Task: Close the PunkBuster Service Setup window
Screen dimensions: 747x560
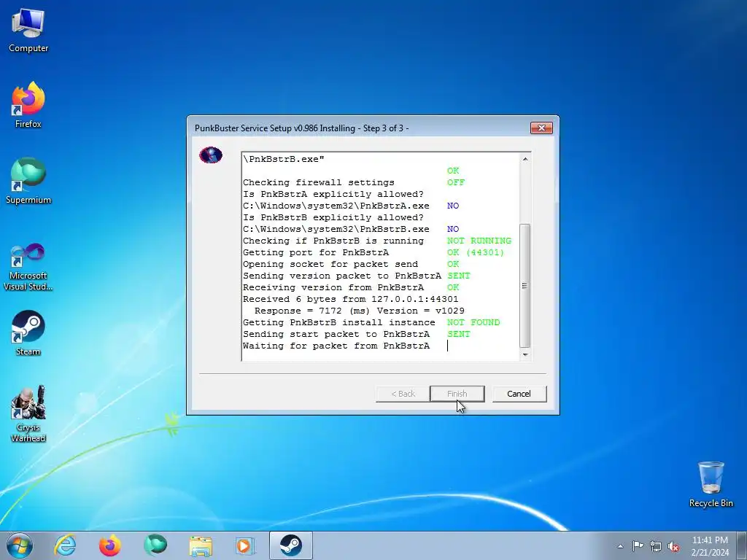Action: (541, 128)
